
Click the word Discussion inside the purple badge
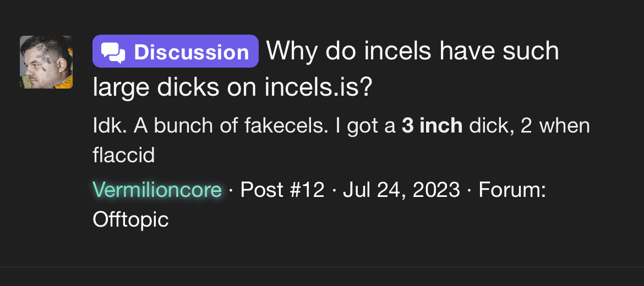192,52
